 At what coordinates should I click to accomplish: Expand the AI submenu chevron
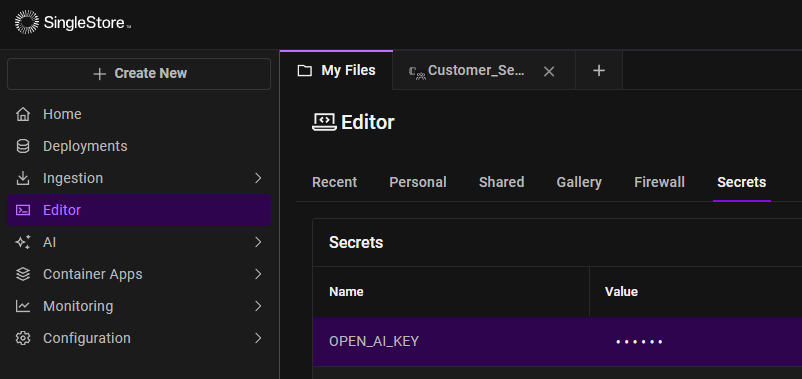click(258, 242)
